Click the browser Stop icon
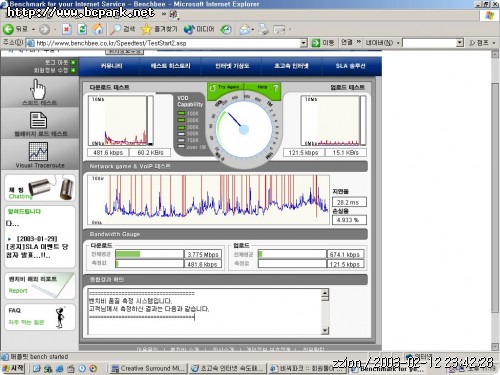 (67, 29)
